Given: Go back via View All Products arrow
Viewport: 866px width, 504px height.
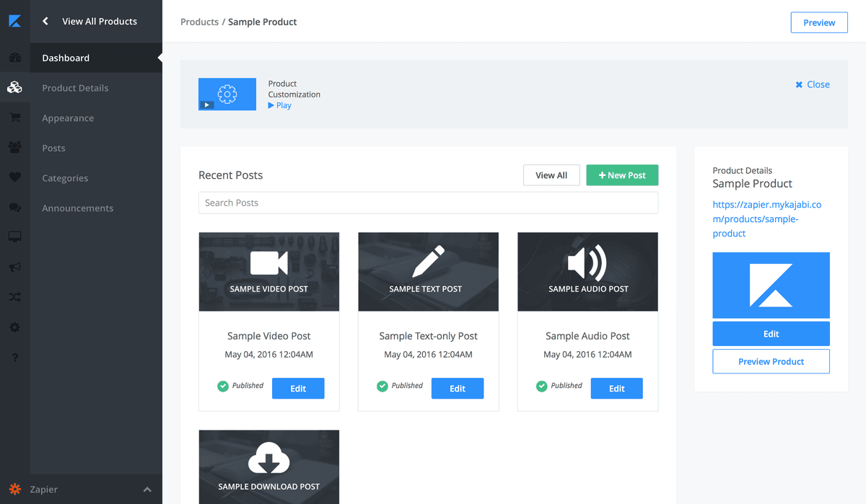Looking at the screenshot, I should [x=45, y=22].
